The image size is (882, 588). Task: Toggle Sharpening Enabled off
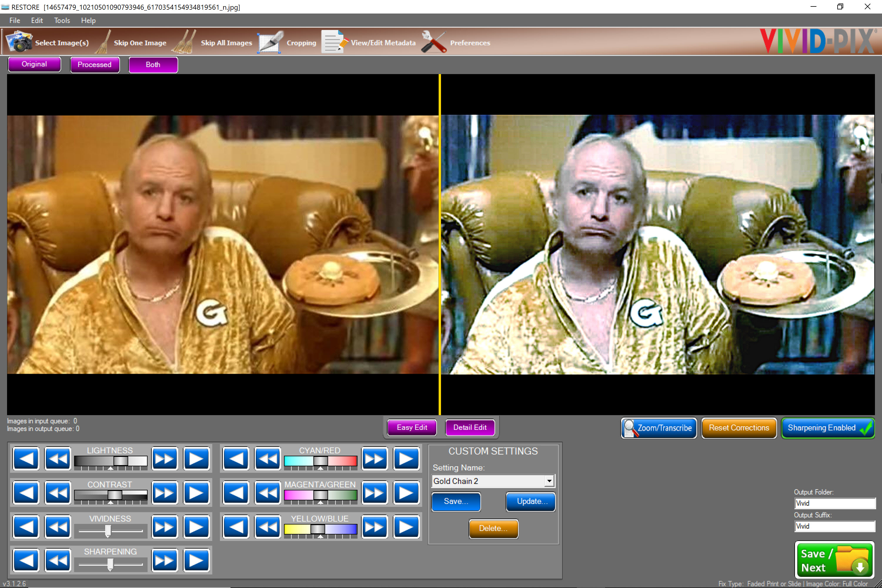(x=828, y=428)
